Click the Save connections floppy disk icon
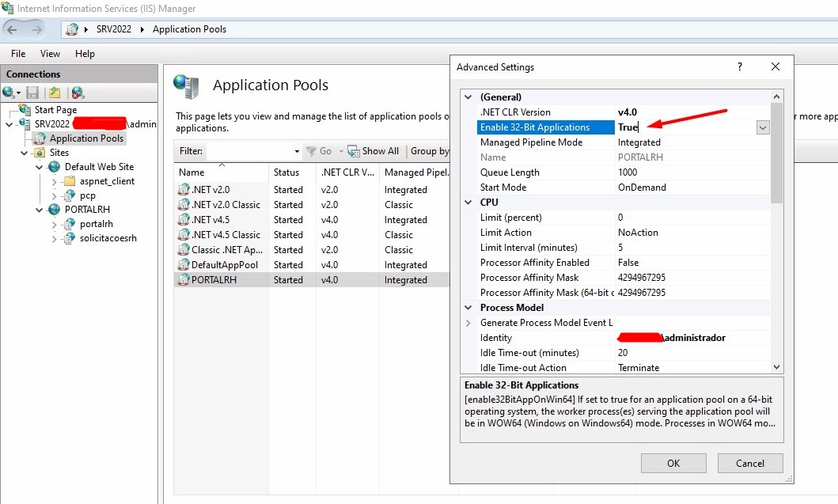 [32, 93]
